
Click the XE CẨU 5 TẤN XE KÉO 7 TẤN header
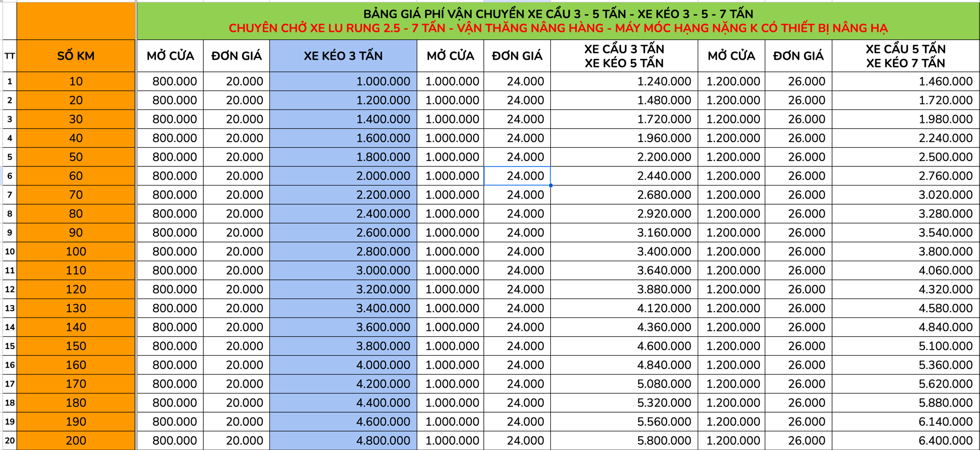click(905, 56)
